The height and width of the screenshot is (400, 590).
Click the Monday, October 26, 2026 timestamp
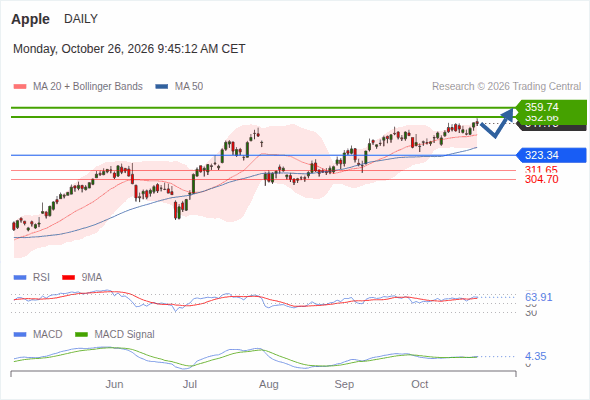[x=129, y=49]
